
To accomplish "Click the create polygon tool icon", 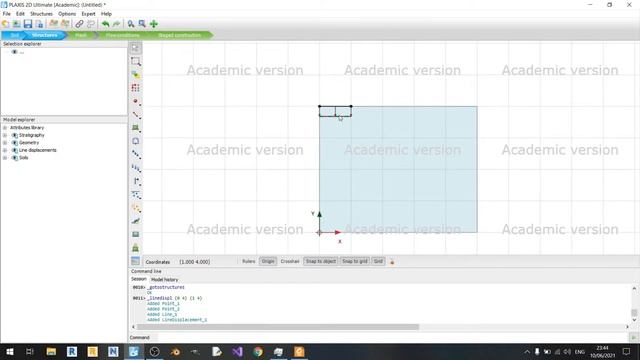I will click(x=136, y=128).
